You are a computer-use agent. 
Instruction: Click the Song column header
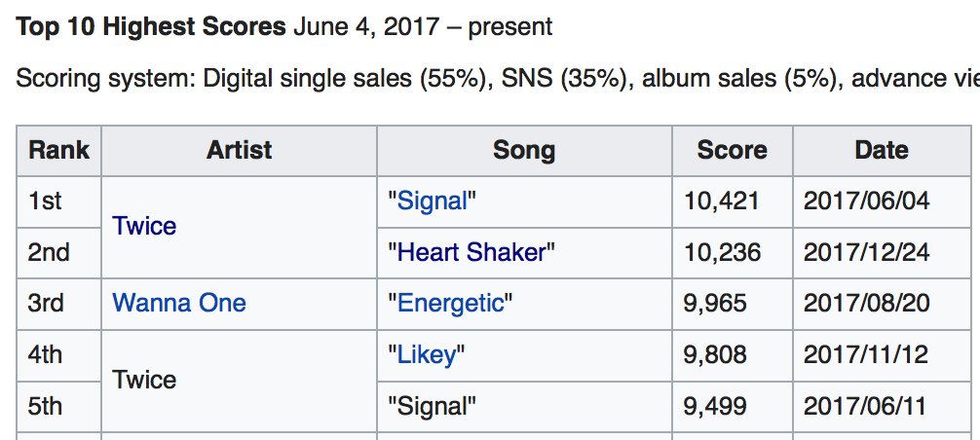coord(524,150)
